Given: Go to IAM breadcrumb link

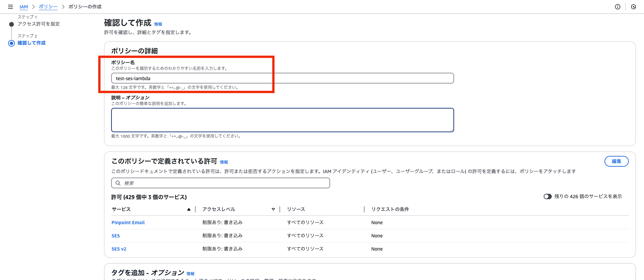Looking at the screenshot, I should 24,7.
